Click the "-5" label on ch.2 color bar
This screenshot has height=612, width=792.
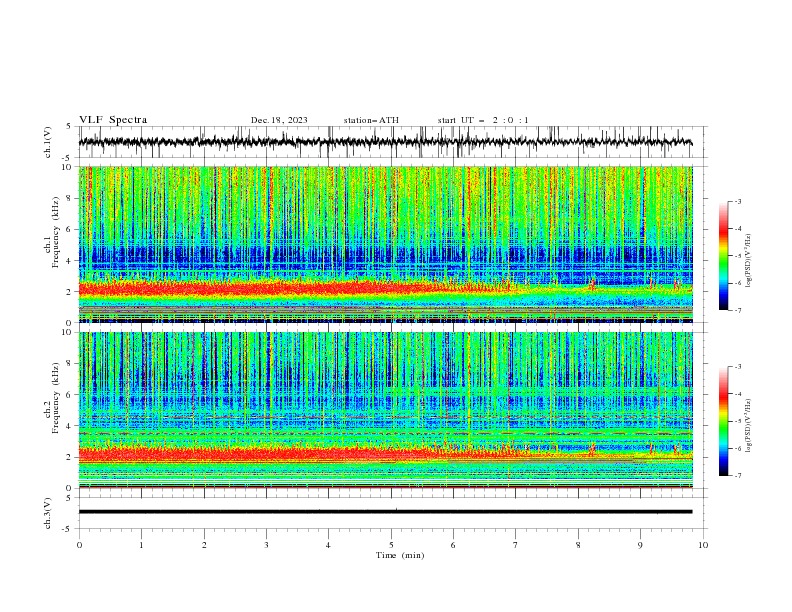pos(737,421)
